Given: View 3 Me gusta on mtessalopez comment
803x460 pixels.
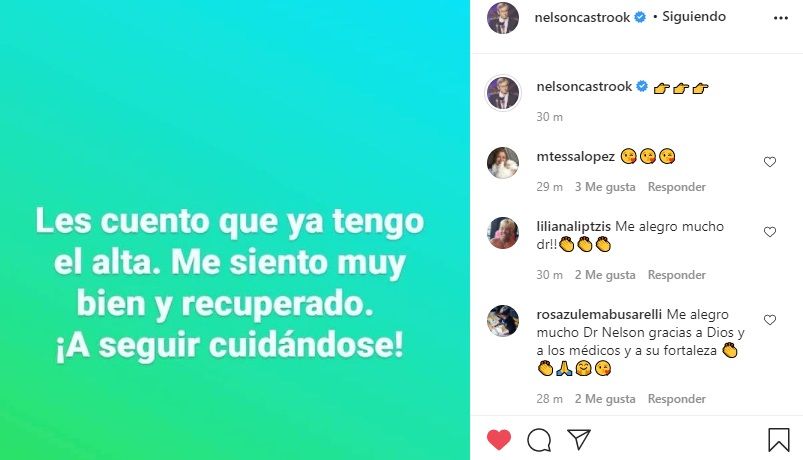Looking at the screenshot, I should pyautogui.click(x=605, y=187).
